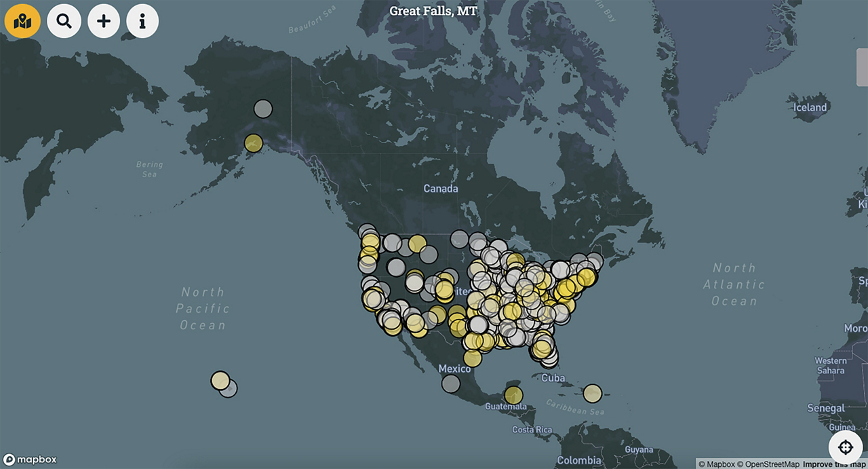Click the plus icon to add a location
Screen dimensions: 868x469
103,20
